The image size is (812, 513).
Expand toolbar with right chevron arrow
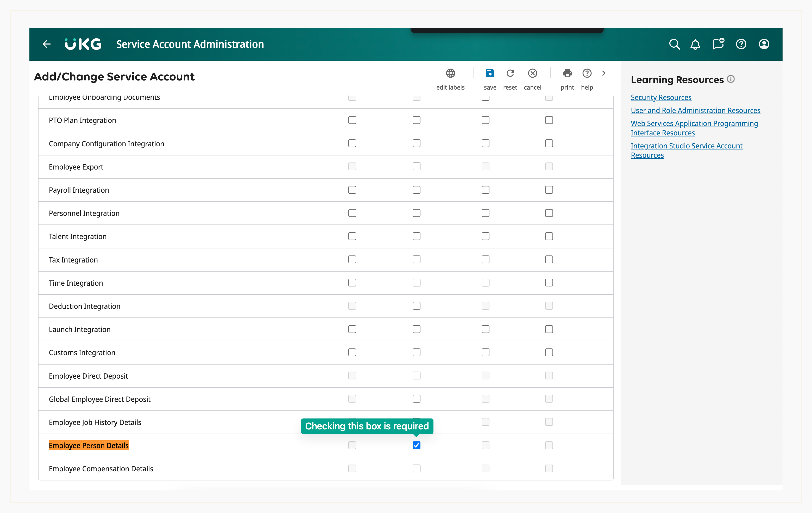pyautogui.click(x=604, y=73)
